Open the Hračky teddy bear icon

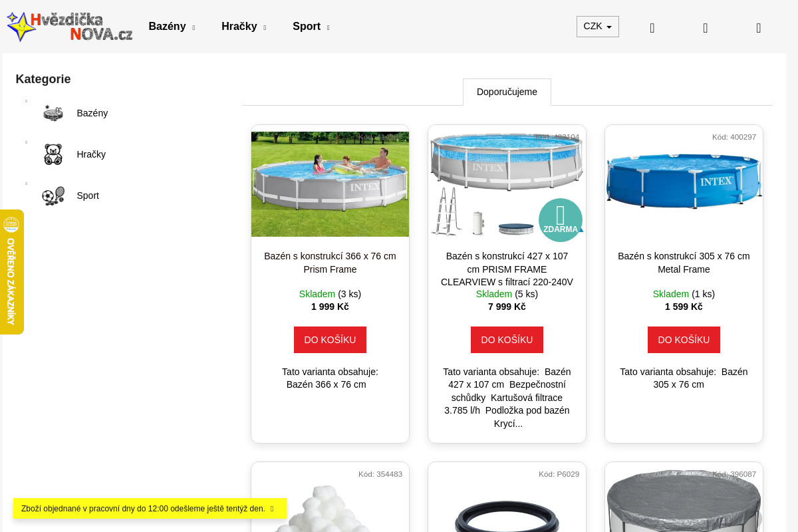[53, 154]
